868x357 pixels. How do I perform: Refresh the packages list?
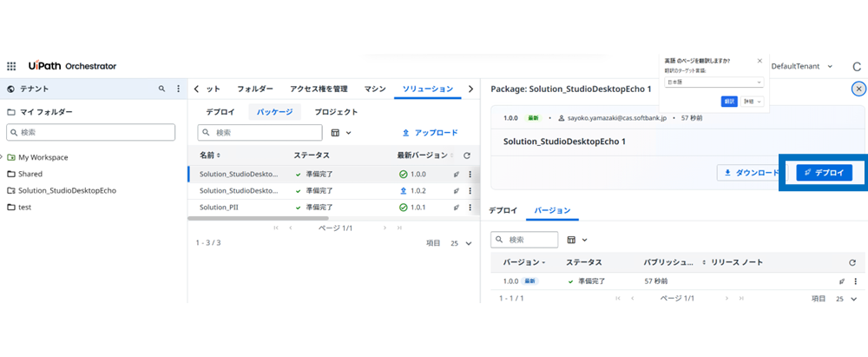[x=467, y=155]
